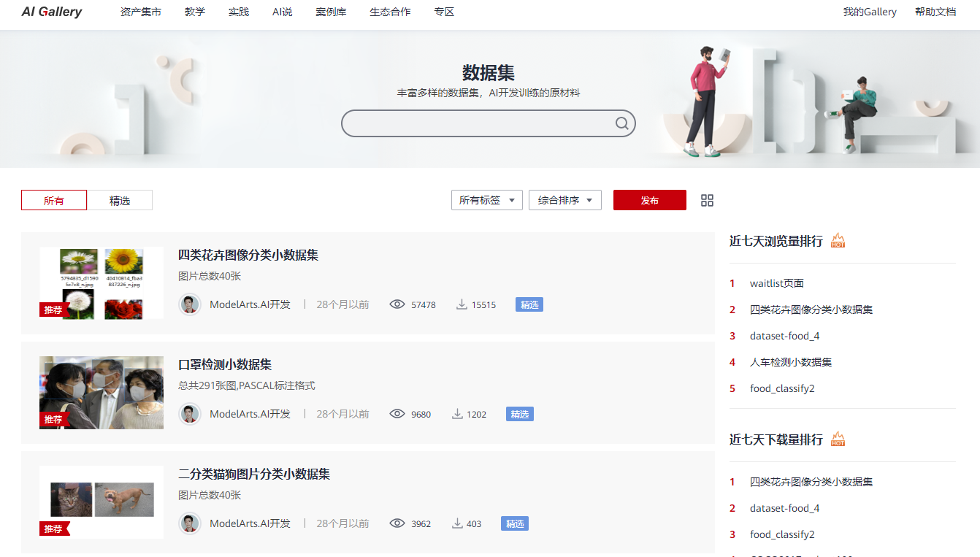The height and width of the screenshot is (557, 980).
Task: Click the search magnifier icon
Action: pos(621,123)
